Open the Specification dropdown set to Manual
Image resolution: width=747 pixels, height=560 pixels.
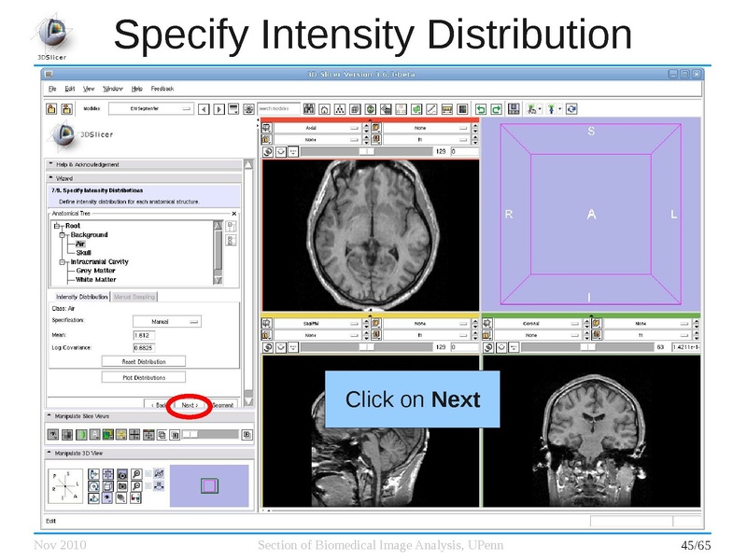(x=167, y=321)
